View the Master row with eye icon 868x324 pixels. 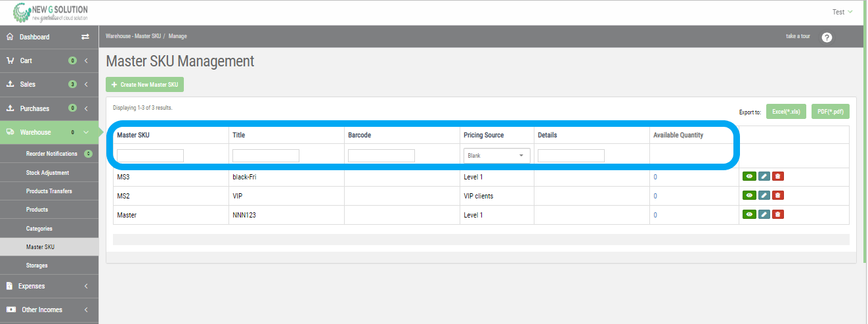(x=749, y=214)
